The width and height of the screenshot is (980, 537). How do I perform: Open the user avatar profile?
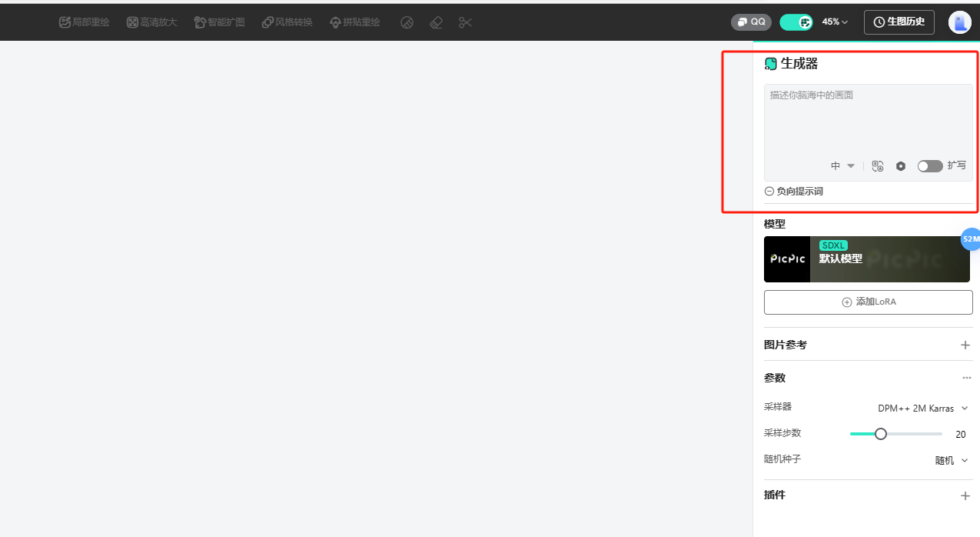(x=959, y=22)
